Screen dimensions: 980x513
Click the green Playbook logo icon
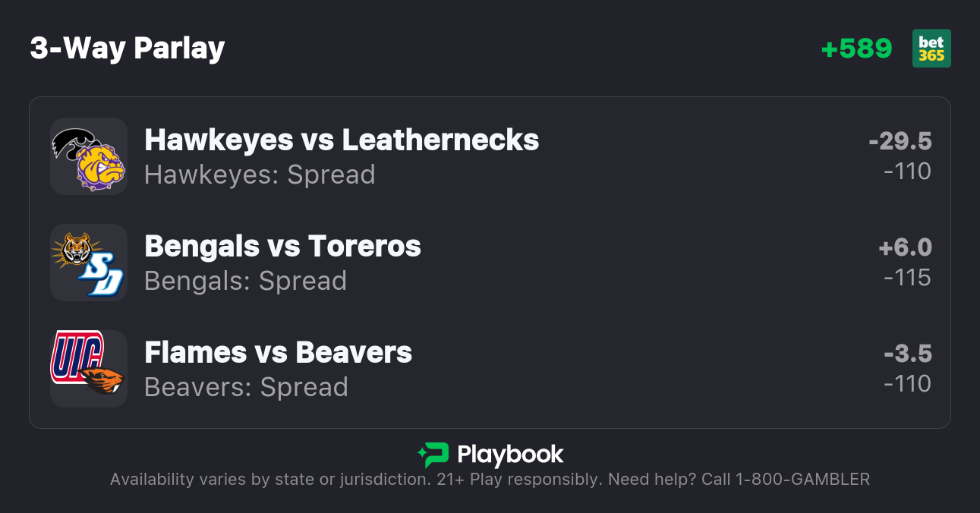point(433,455)
